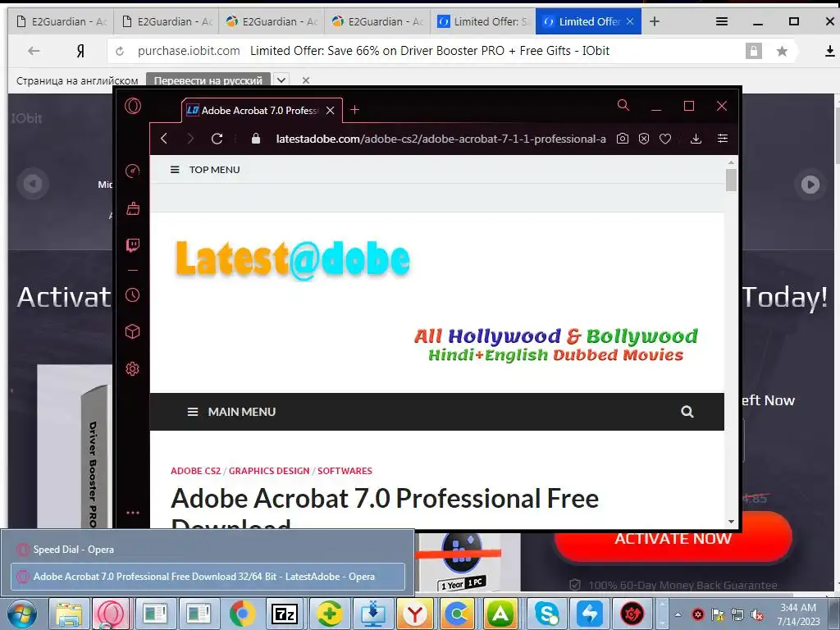Open Yandex browser hamburger menu
840x630 pixels.
tap(722, 21)
